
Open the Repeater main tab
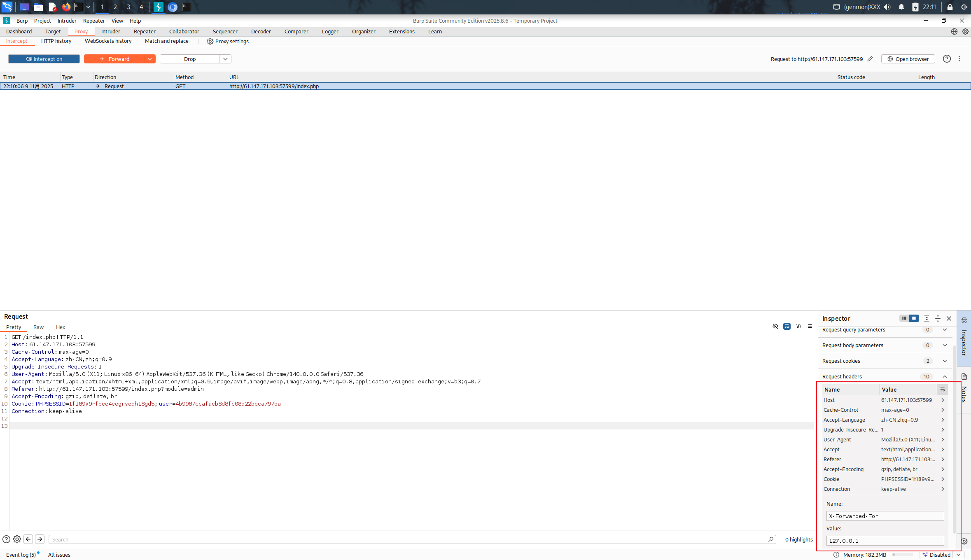click(145, 31)
